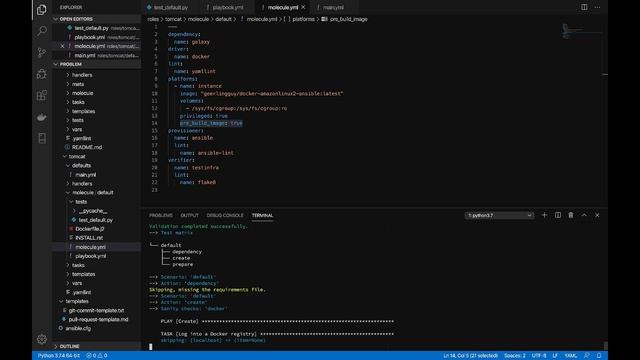The height and width of the screenshot is (360, 640).
Task: Open the Docker view in activity bar
Action: tap(42, 117)
